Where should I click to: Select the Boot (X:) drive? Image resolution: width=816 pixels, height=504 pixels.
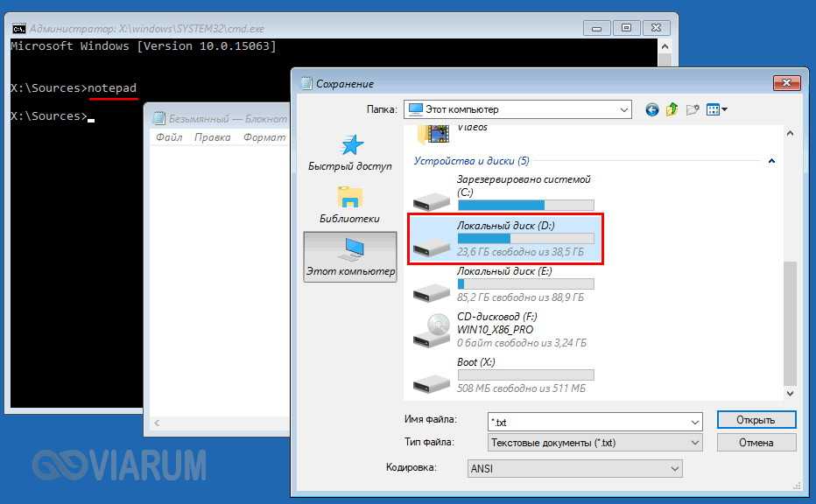pos(506,375)
